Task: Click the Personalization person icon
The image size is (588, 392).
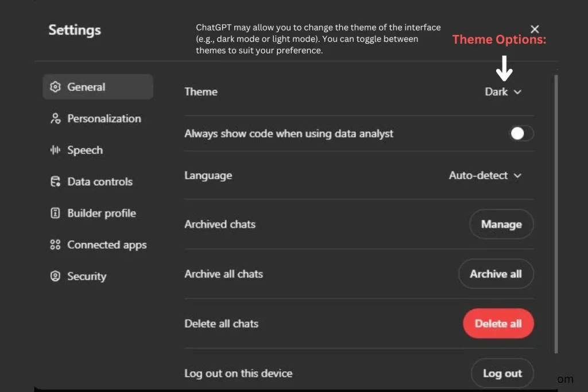Action: (55, 119)
